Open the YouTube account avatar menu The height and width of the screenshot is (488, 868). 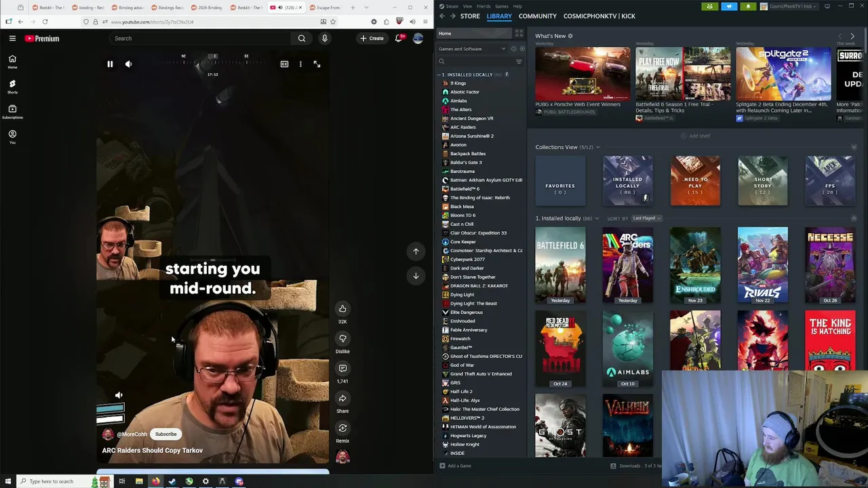pos(418,38)
